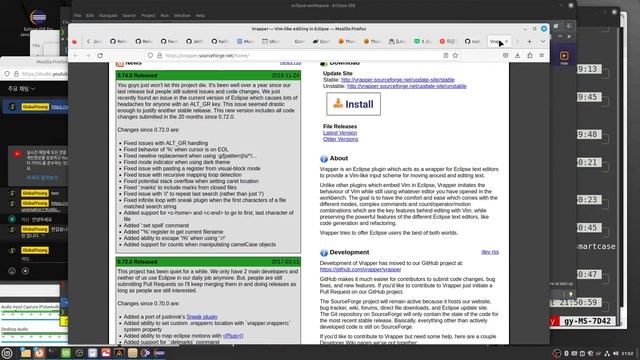This screenshot has width=640, height=360.
Task: Open the Linux Mint start menu
Action: 7,353
